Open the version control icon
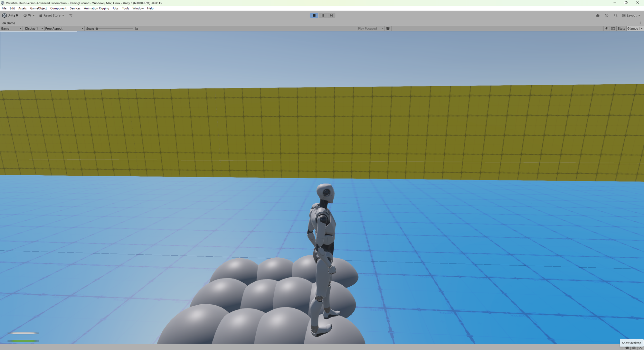Image resolution: width=644 pixels, height=350 pixels. (x=71, y=15)
